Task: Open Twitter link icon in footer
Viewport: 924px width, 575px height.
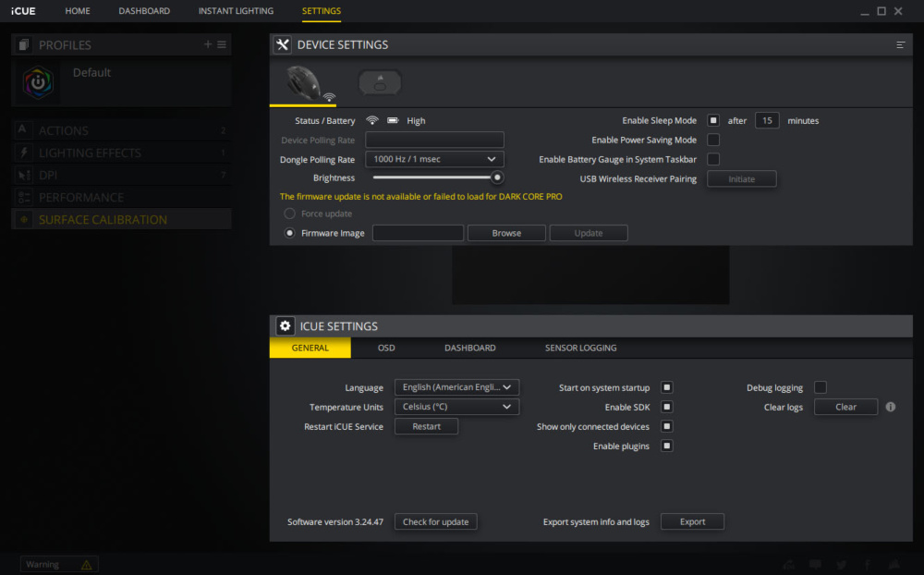Action: click(x=842, y=565)
